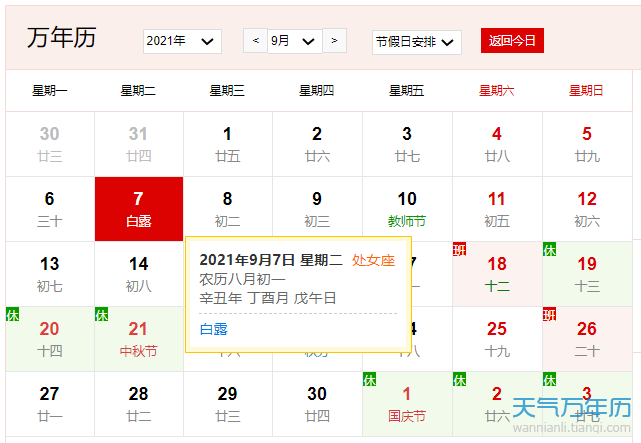The image size is (641, 443).
Task: Click the 白露 link in the popup
Action: [213, 329]
